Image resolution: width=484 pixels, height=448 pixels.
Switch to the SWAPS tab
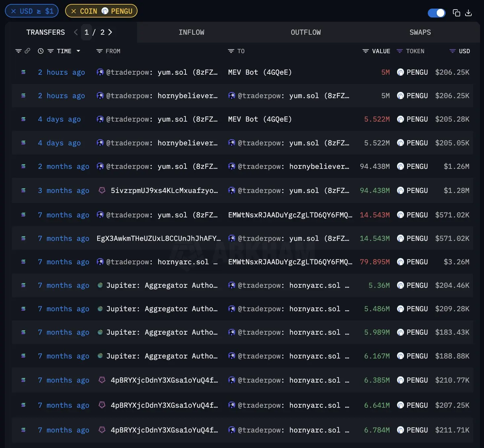420,32
